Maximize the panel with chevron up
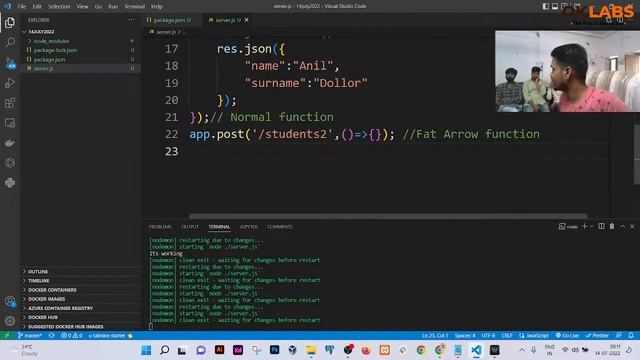This screenshot has width=640, height=360. [622, 226]
